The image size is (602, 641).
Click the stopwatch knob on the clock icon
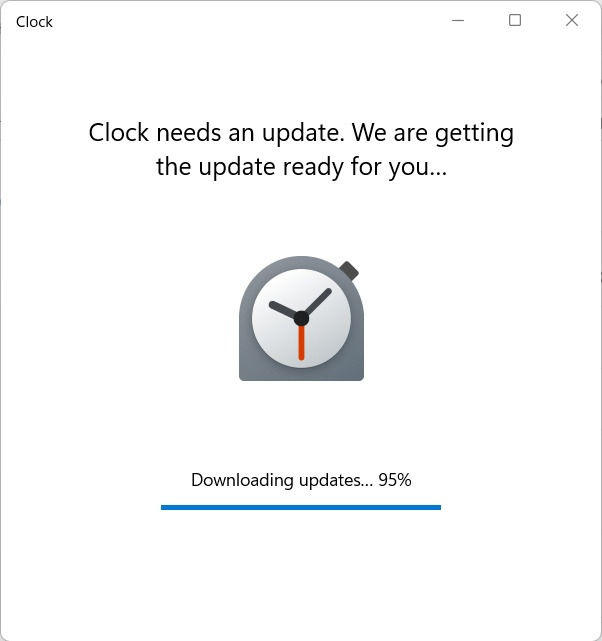pyautogui.click(x=349, y=271)
